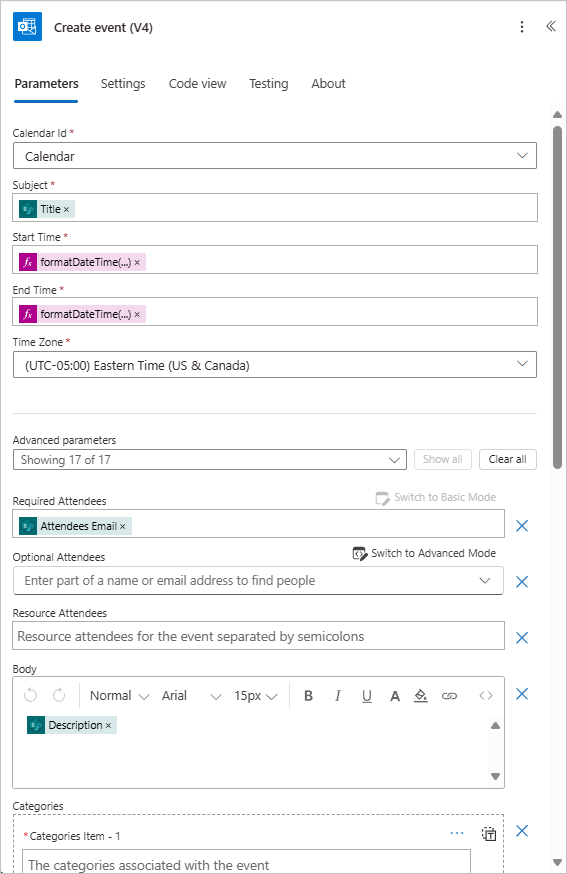
Task: Click the Resource Attendees input field
Action: point(258,636)
